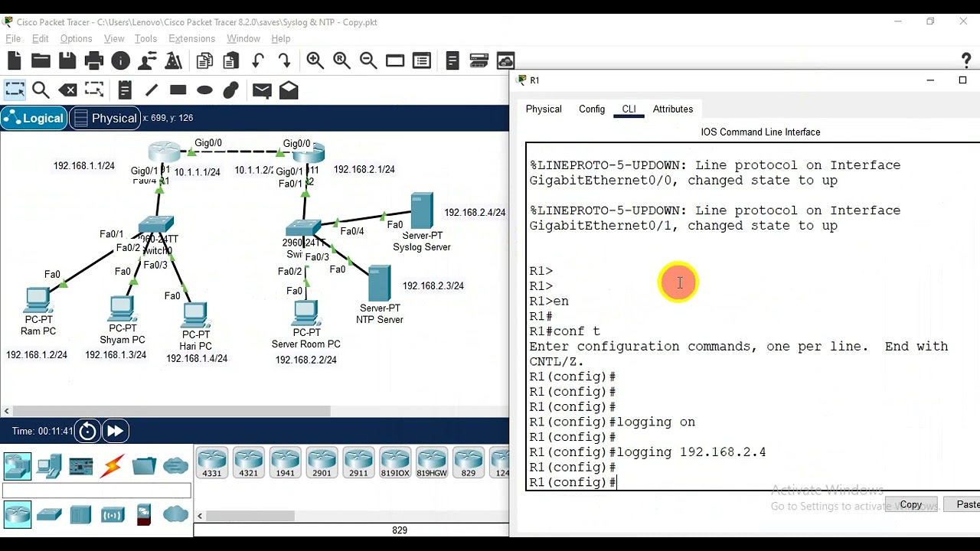Open the Physical tab in R1 window
This screenshot has width=980, height=551.
pyautogui.click(x=544, y=109)
